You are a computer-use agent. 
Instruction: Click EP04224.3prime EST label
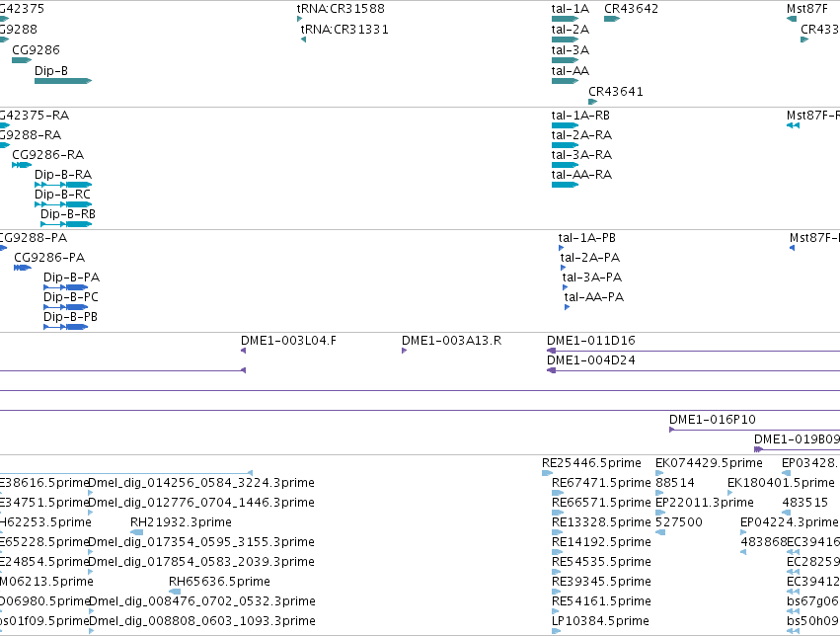789,522
